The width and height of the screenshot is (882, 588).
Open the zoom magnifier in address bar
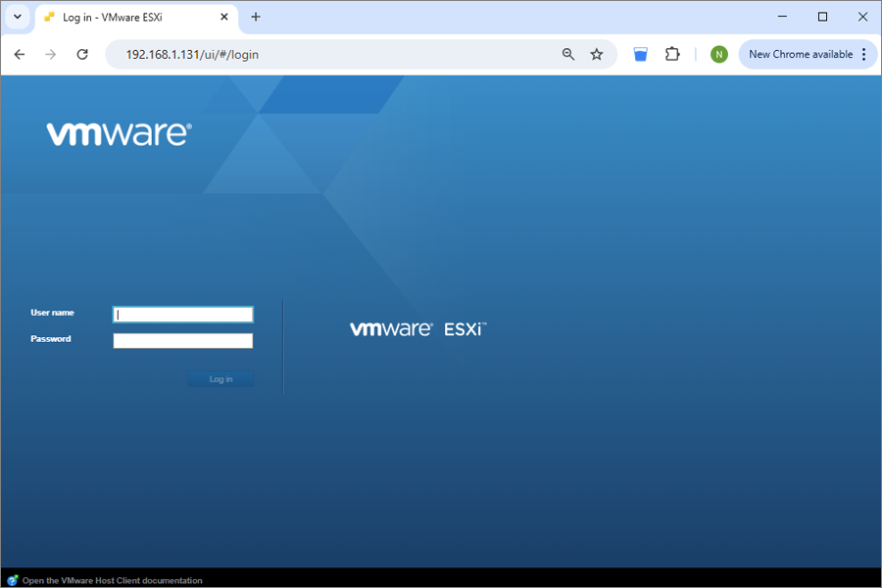(568, 54)
